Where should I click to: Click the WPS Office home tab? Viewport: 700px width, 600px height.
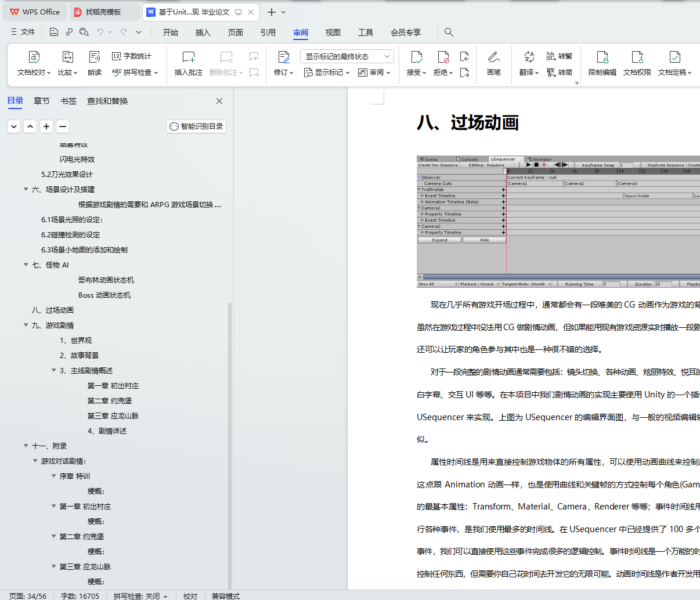35,12
